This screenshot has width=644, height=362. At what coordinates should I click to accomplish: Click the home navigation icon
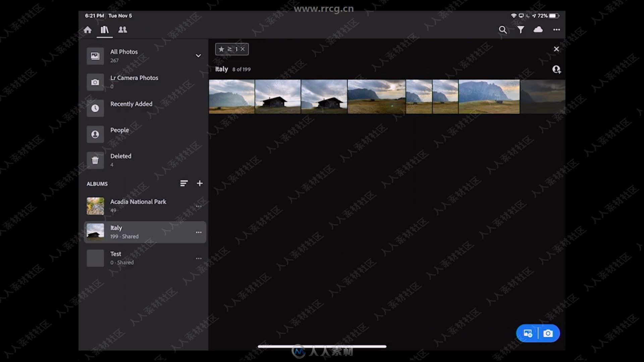tap(88, 29)
